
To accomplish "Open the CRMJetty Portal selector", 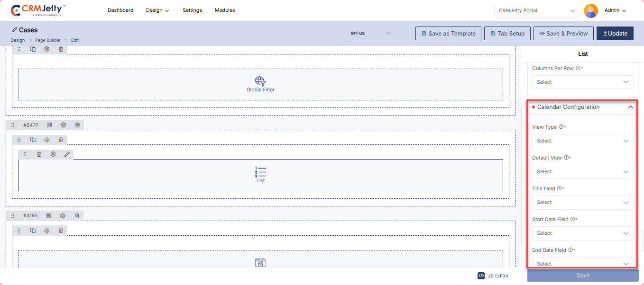I will tap(537, 10).
